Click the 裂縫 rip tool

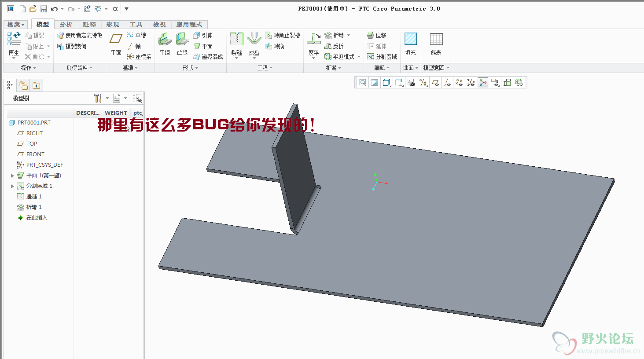click(x=236, y=45)
